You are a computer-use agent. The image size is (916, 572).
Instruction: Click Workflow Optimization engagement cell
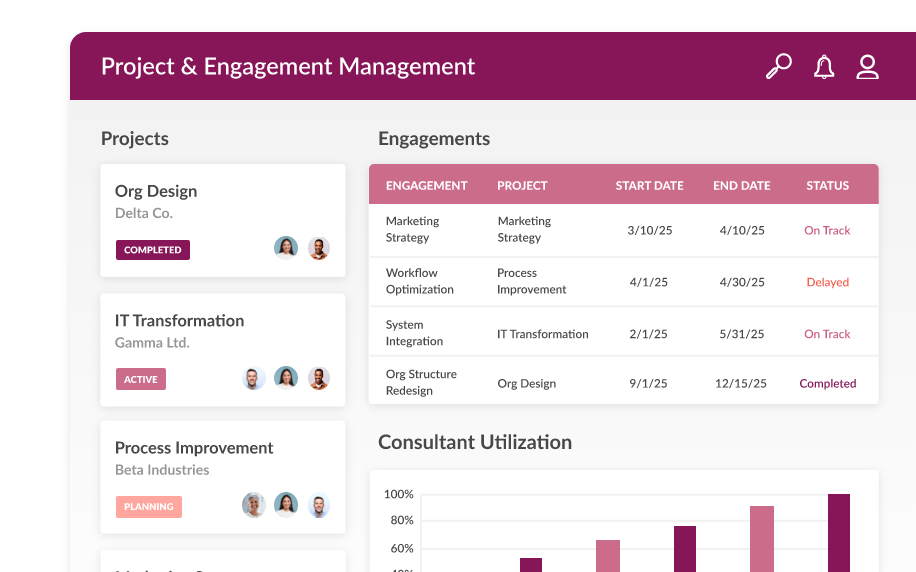(419, 281)
